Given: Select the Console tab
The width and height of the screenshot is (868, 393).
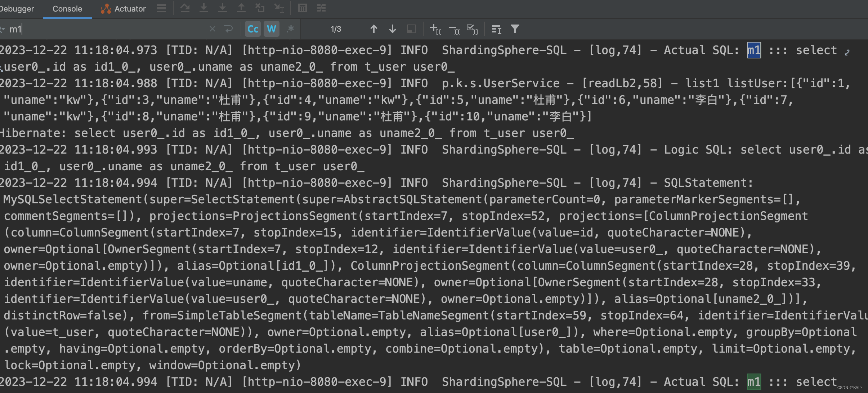Looking at the screenshot, I should point(67,9).
